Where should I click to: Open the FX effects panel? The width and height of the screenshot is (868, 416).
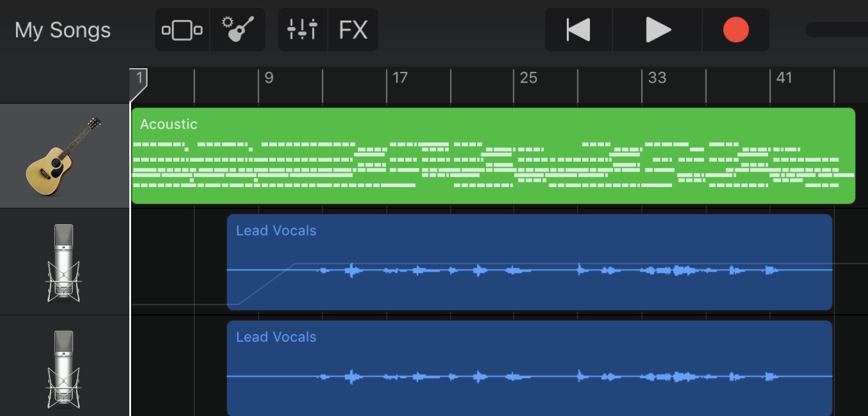[x=353, y=30]
